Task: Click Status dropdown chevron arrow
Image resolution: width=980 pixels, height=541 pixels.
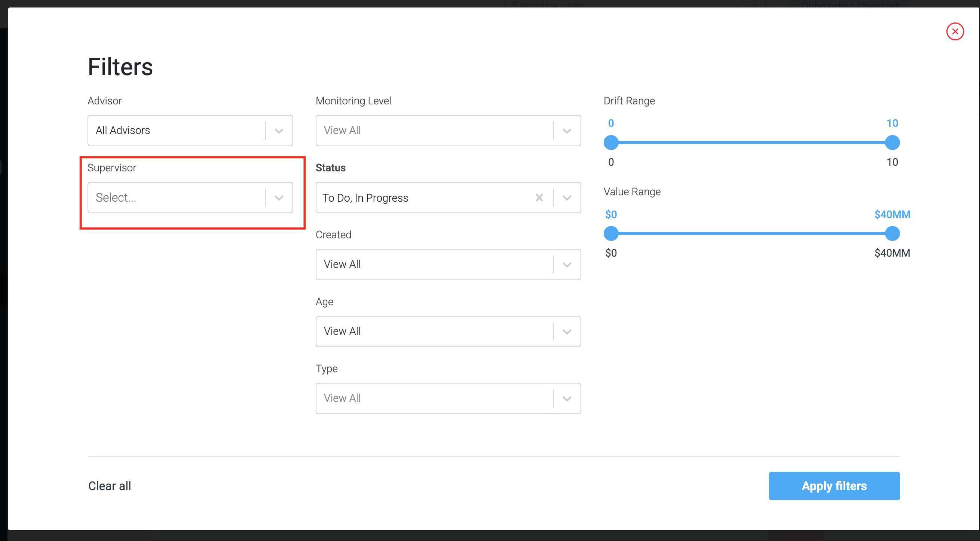Action: pyautogui.click(x=567, y=198)
